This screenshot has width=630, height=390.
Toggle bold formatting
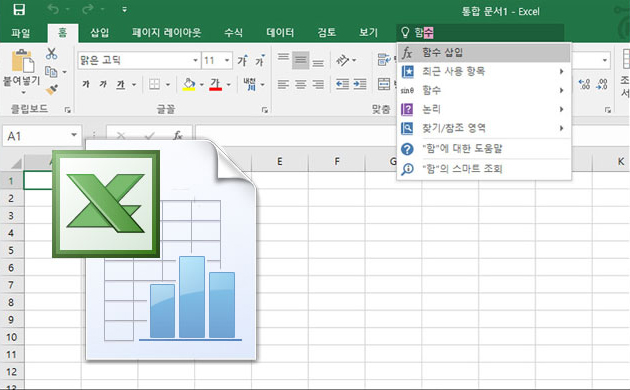click(86, 84)
